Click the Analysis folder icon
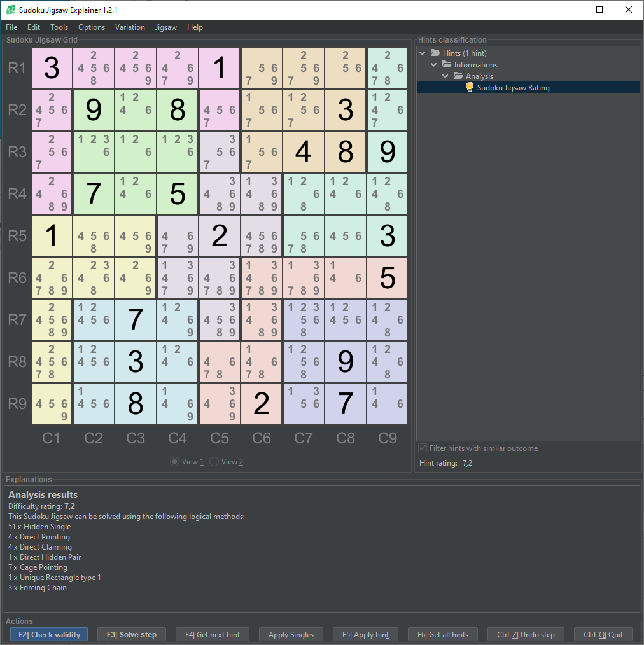 click(x=458, y=76)
